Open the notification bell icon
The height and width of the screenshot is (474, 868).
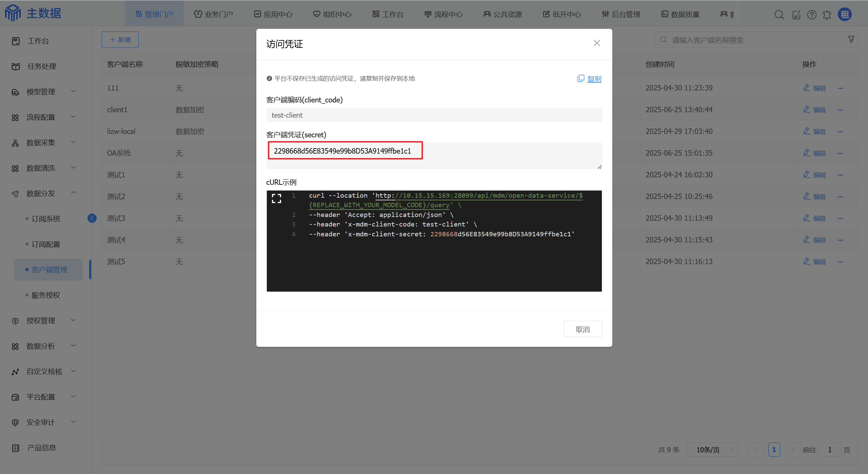click(827, 15)
